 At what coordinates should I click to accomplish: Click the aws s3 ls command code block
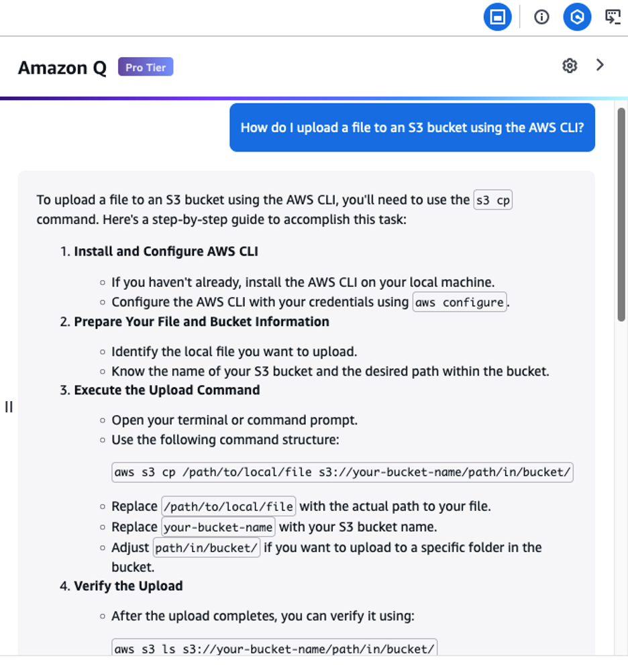[x=274, y=648]
